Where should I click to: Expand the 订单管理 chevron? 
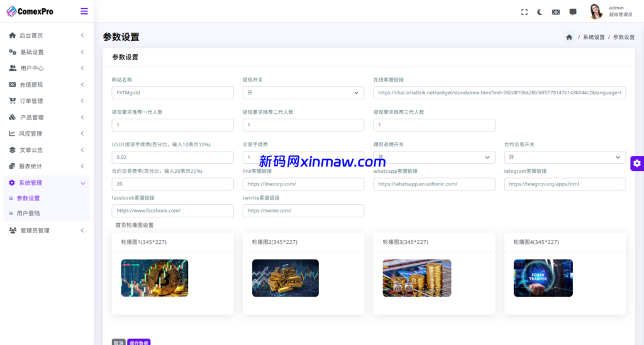pyautogui.click(x=82, y=101)
